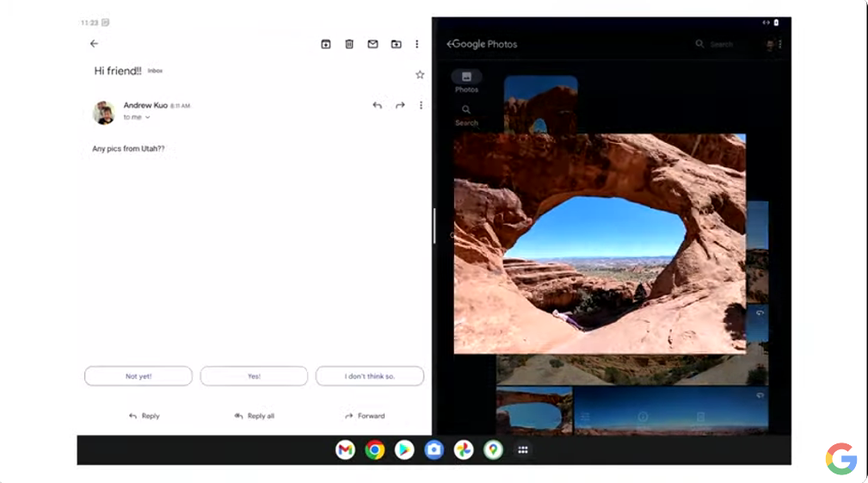Click the Reply all button
Screen dimensions: 868x483
pyautogui.click(x=254, y=416)
